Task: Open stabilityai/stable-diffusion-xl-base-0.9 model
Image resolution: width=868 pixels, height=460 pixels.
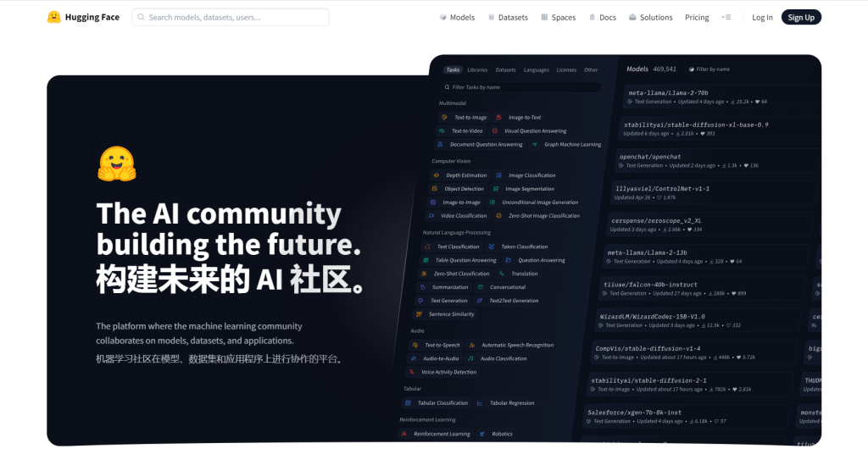Action: point(721,129)
